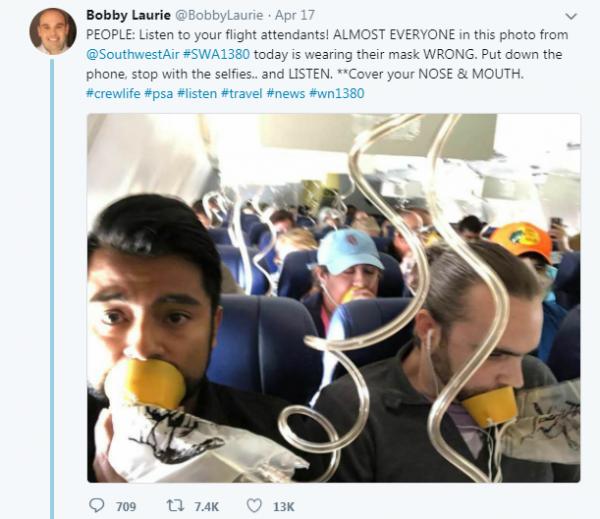Click the 13K likes count

(283, 507)
